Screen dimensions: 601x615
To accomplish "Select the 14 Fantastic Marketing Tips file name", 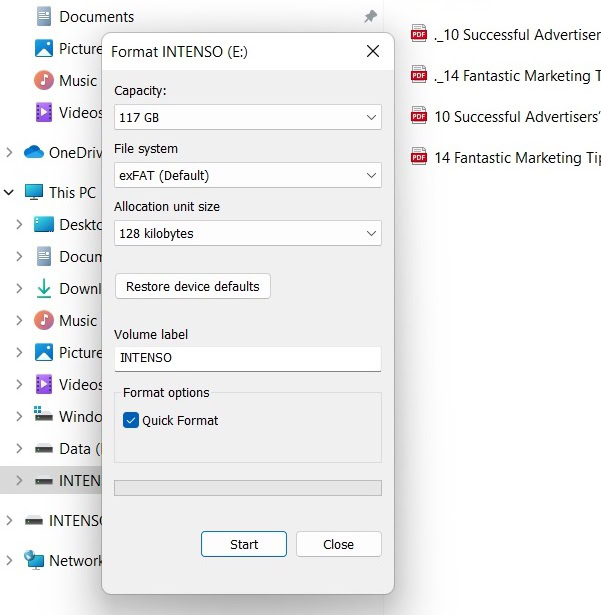I will [517, 158].
